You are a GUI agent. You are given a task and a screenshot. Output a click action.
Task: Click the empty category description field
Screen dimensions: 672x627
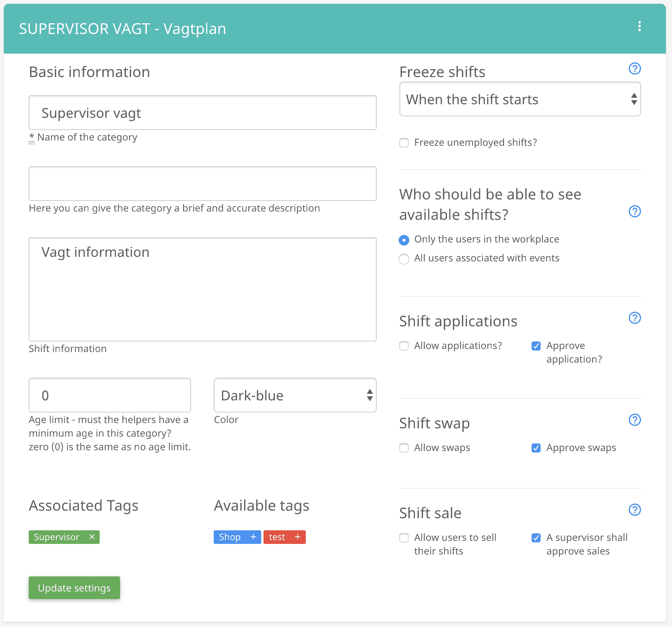pyautogui.click(x=203, y=184)
